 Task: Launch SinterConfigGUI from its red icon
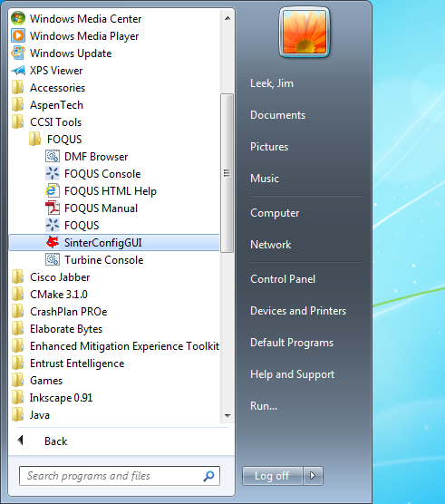click(x=53, y=243)
